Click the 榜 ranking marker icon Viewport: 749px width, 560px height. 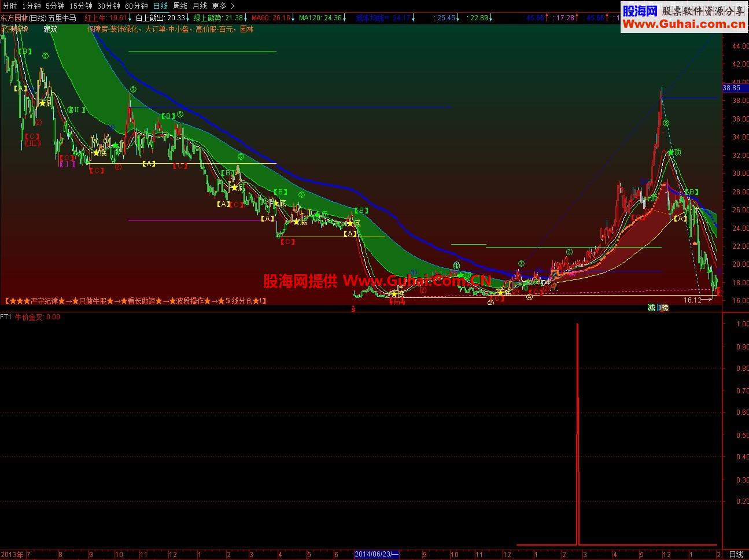pyautogui.click(x=665, y=308)
